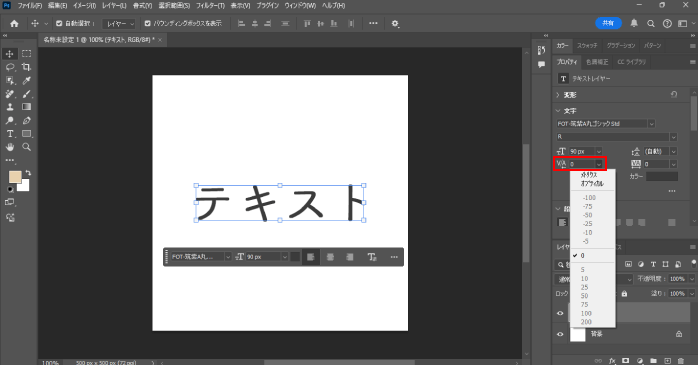The image size is (698, 365).
Task: Select the Hand tool
Action: coord(10,147)
